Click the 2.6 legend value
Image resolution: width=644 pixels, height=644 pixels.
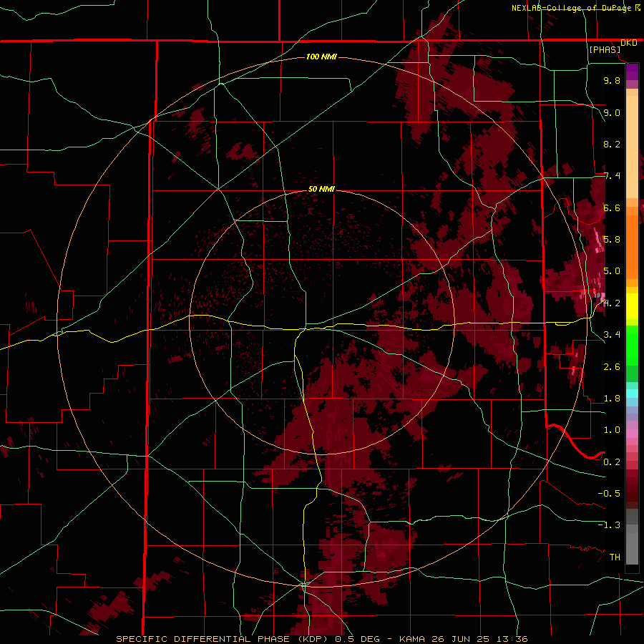point(612,367)
